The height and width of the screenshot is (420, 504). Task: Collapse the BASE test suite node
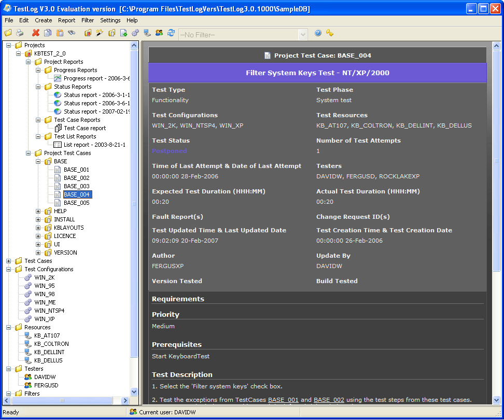click(38, 162)
